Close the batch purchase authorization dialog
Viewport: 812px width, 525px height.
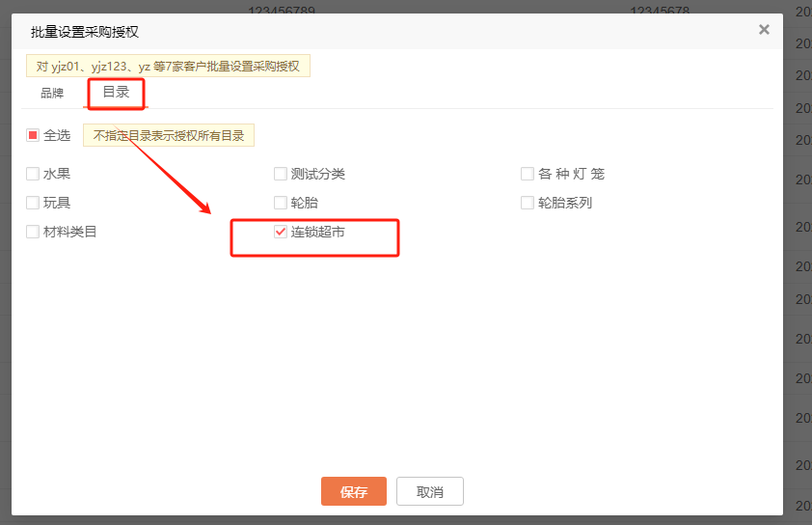[x=764, y=30]
